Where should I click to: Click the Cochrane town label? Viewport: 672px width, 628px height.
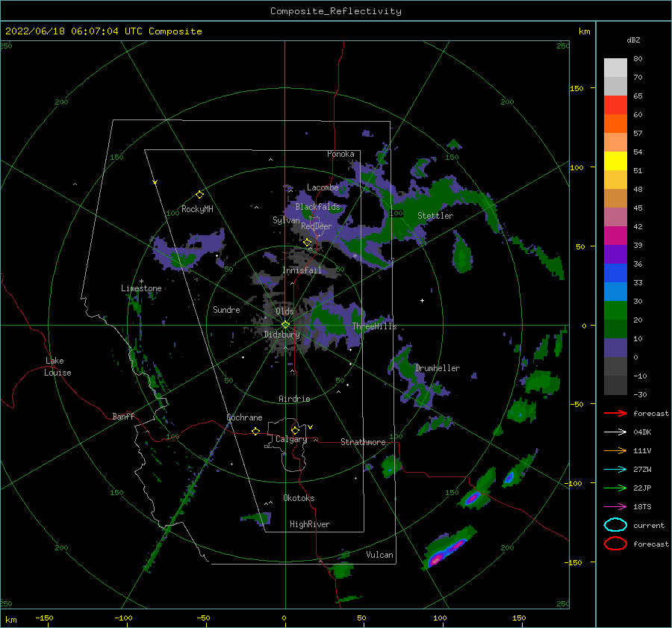(x=244, y=417)
